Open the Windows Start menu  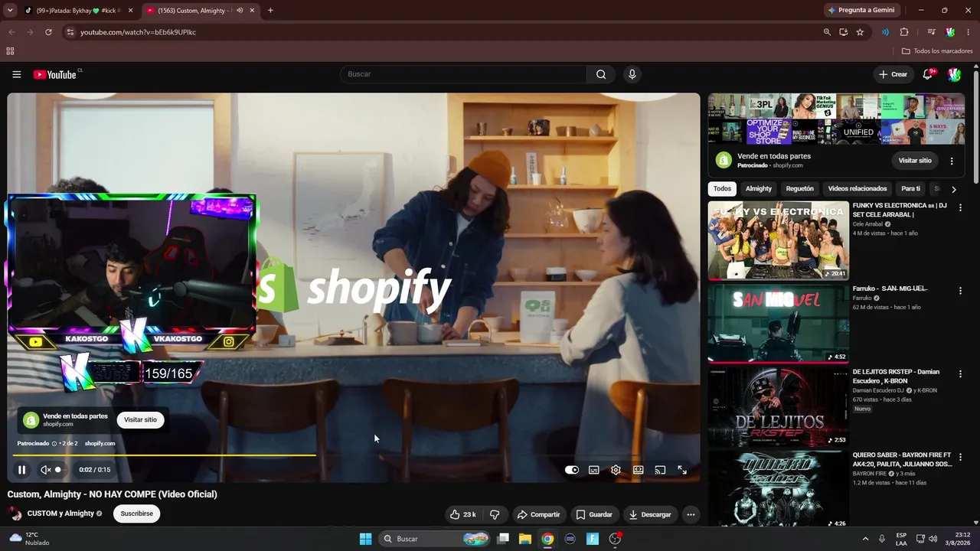tap(365, 539)
